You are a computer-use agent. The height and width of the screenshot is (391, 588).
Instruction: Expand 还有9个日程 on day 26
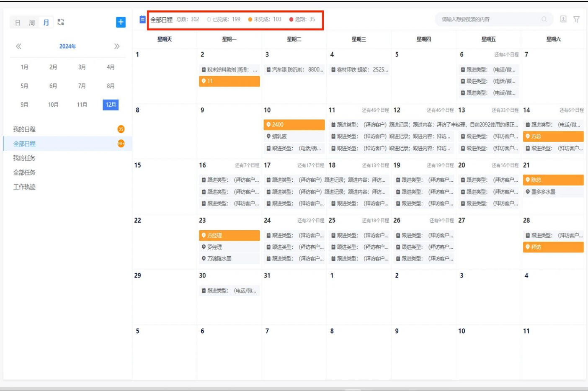click(441, 220)
